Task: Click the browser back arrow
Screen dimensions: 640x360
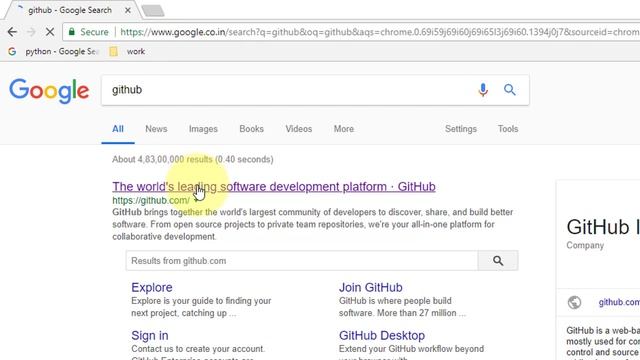Action: 12,32
